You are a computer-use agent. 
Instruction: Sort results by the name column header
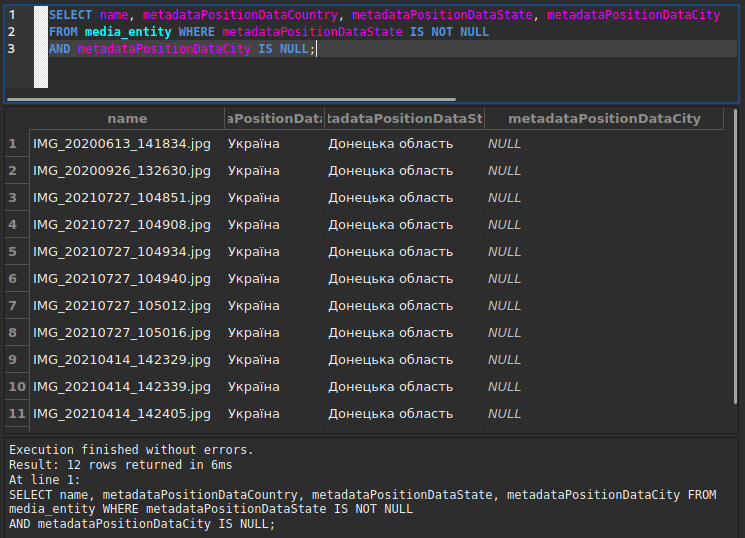pos(127,118)
